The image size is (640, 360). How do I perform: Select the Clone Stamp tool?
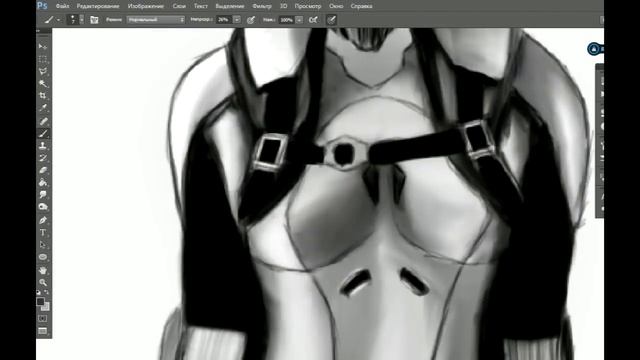[42, 146]
